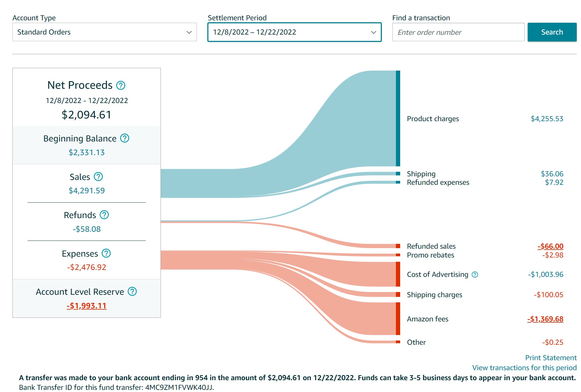Screen dimensions: 581x392
Task: Click the -$66.00 refunded sales amount
Action: click(x=550, y=246)
